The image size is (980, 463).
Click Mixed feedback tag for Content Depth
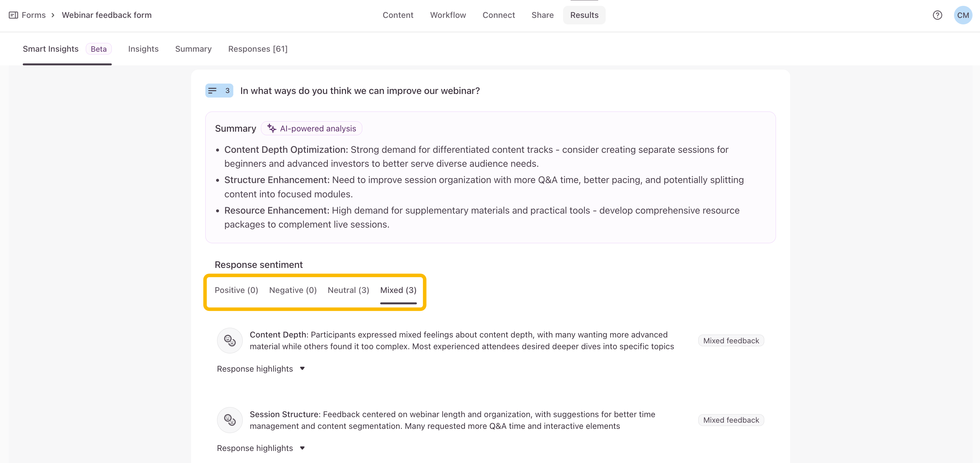(x=730, y=340)
